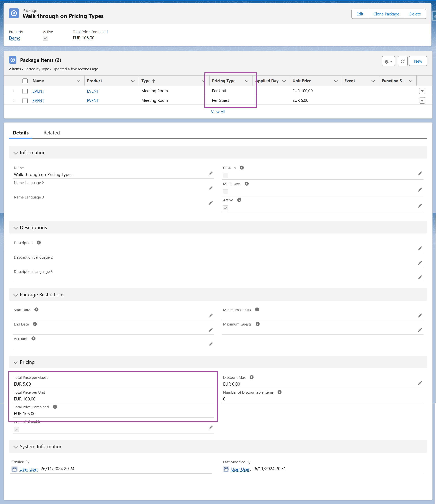436x504 pixels.
Task: Click the Event column header
Action: tap(350, 81)
